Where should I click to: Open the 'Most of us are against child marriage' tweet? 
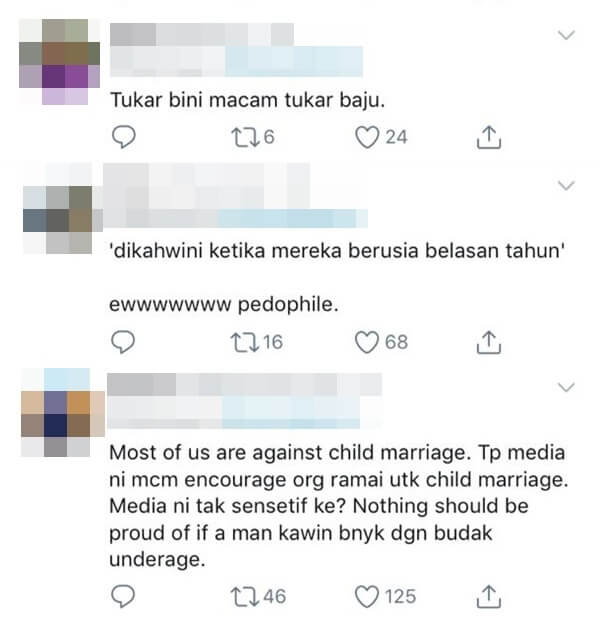(x=338, y=506)
